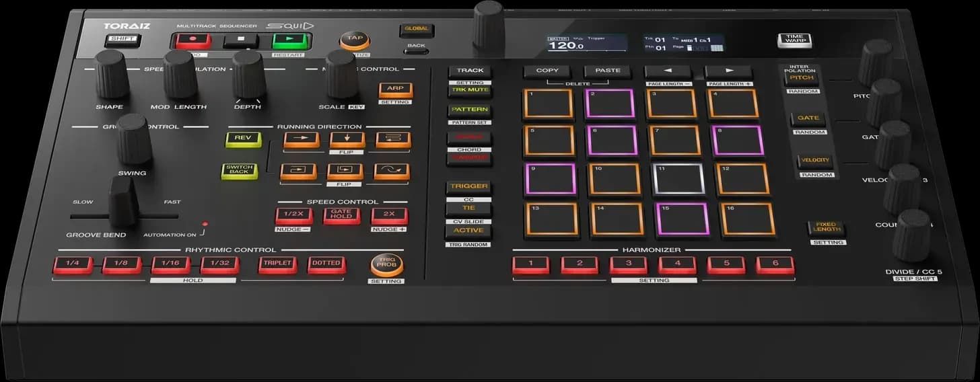This screenshot has height=382, width=980.
Task: Select the TRACK mode button
Action: tap(470, 71)
